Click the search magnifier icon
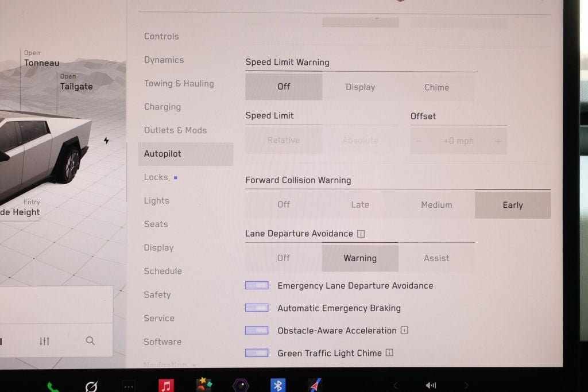This screenshot has height=392, width=588. click(x=90, y=341)
